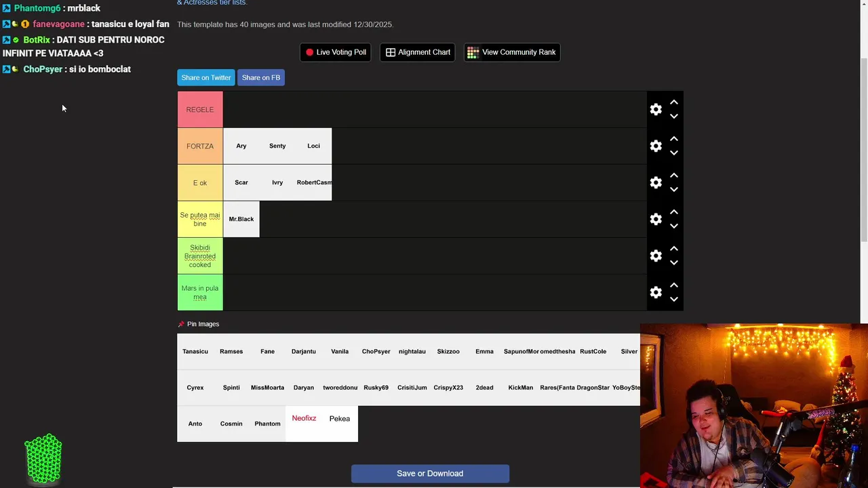The image size is (868, 488).
Task: Click the page vertical scrollbar
Action: (863, 149)
